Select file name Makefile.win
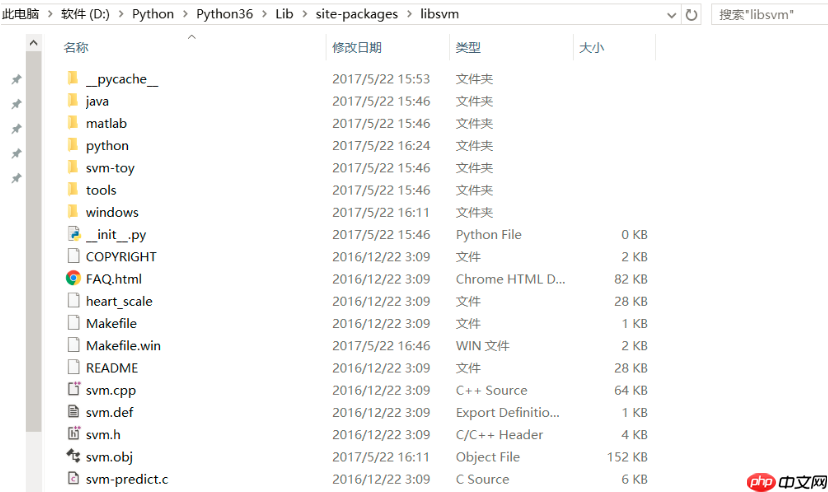The width and height of the screenshot is (828, 492). point(123,345)
